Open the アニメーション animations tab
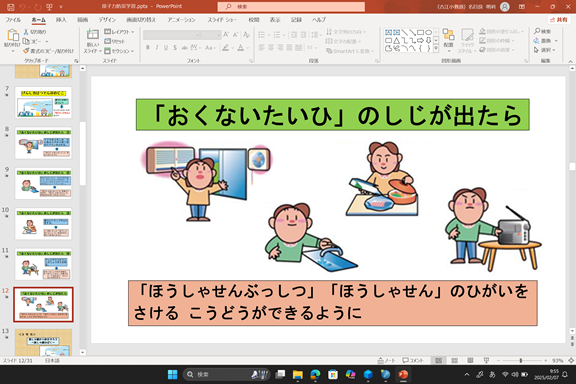Image resolution: width=576 pixels, height=384 pixels. pos(181,20)
